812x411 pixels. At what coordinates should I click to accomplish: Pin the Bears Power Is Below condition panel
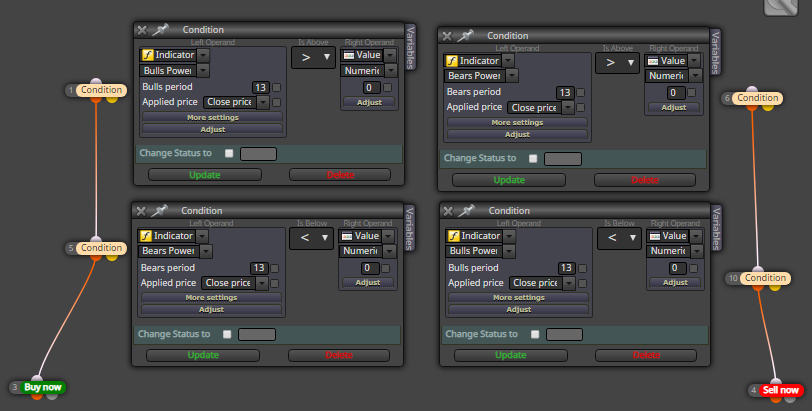pos(159,210)
